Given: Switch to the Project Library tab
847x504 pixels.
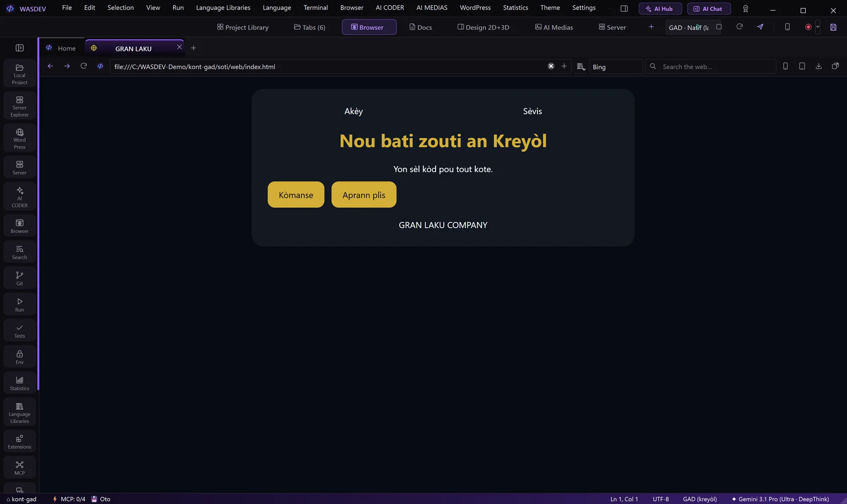Looking at the screenshot, I should coord(243,27).
